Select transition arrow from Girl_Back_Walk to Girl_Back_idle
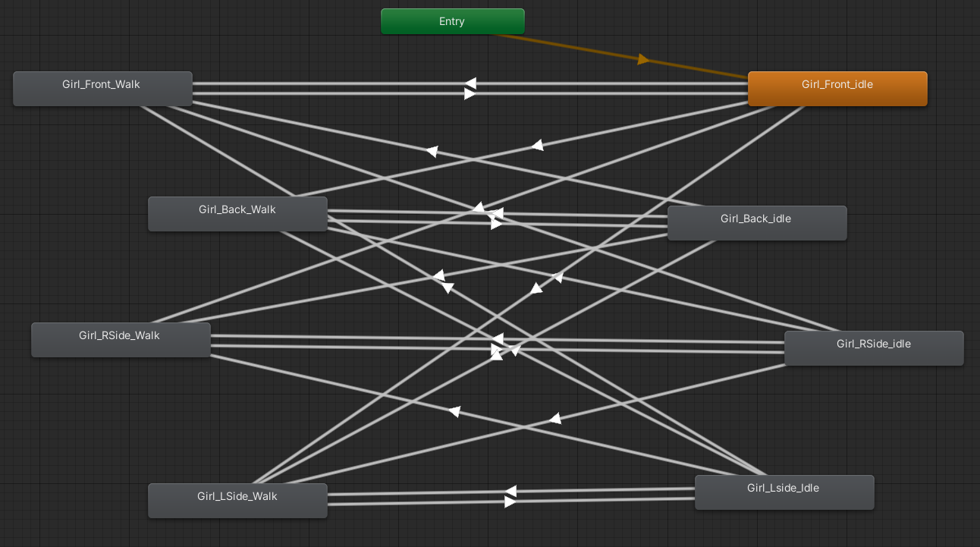This screenshot has width=980, height=547. point(496,224)
